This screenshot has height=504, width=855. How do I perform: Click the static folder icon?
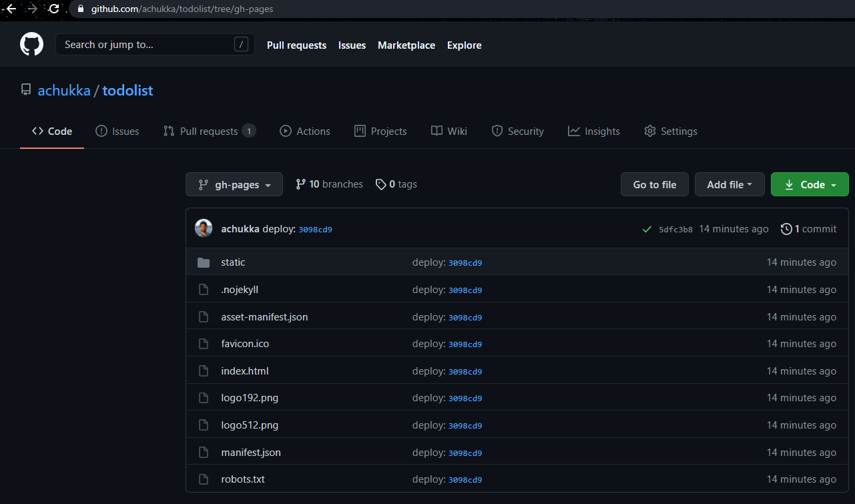click(x=204, y=262)
